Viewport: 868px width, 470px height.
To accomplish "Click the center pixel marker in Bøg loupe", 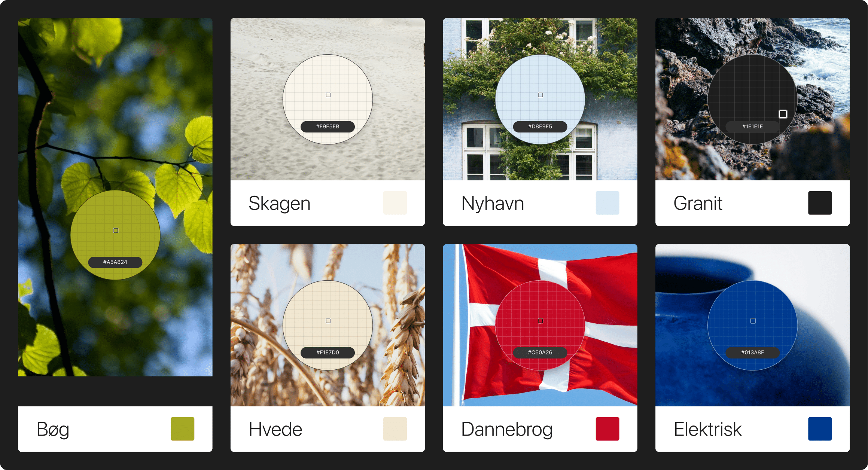I will [116, 231].
